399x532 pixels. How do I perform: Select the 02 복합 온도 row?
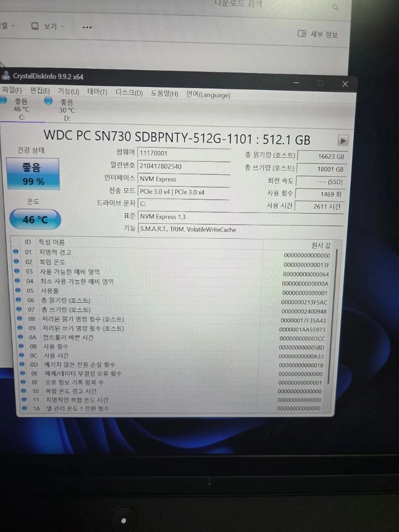tap(172, 263)
